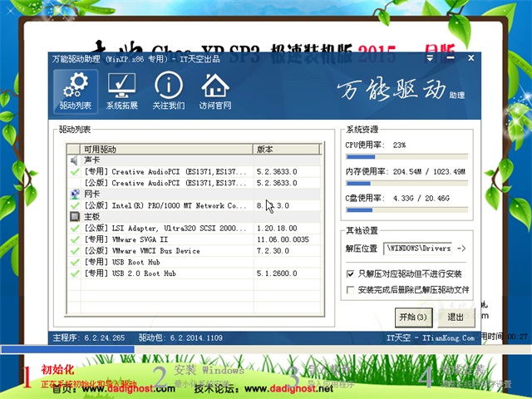Select the 主板 motherboard category icon

(74, 216)
